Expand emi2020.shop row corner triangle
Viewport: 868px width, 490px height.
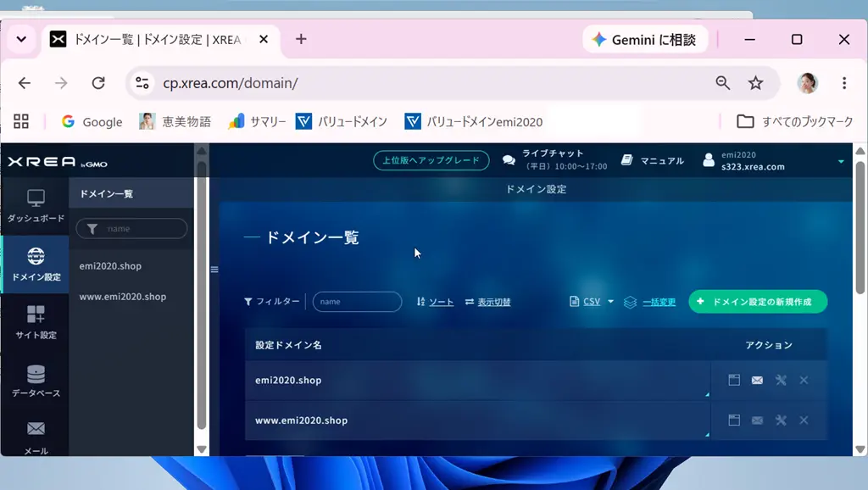(707, 395)
